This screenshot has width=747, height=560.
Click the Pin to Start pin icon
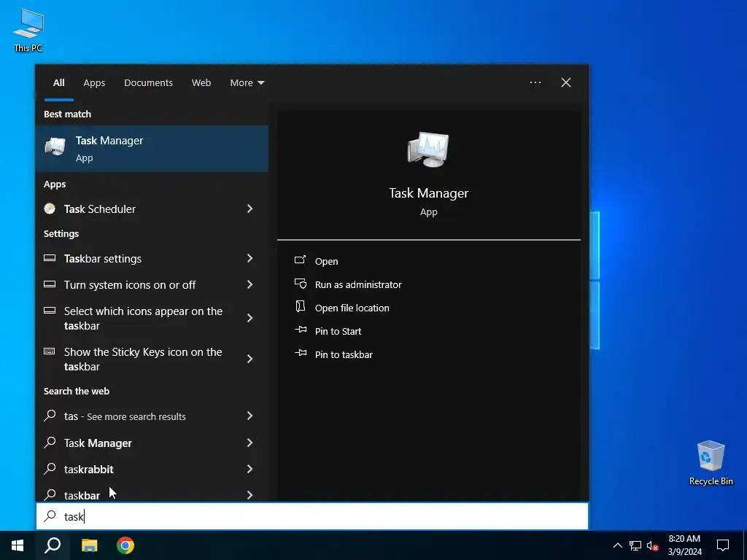300,330
